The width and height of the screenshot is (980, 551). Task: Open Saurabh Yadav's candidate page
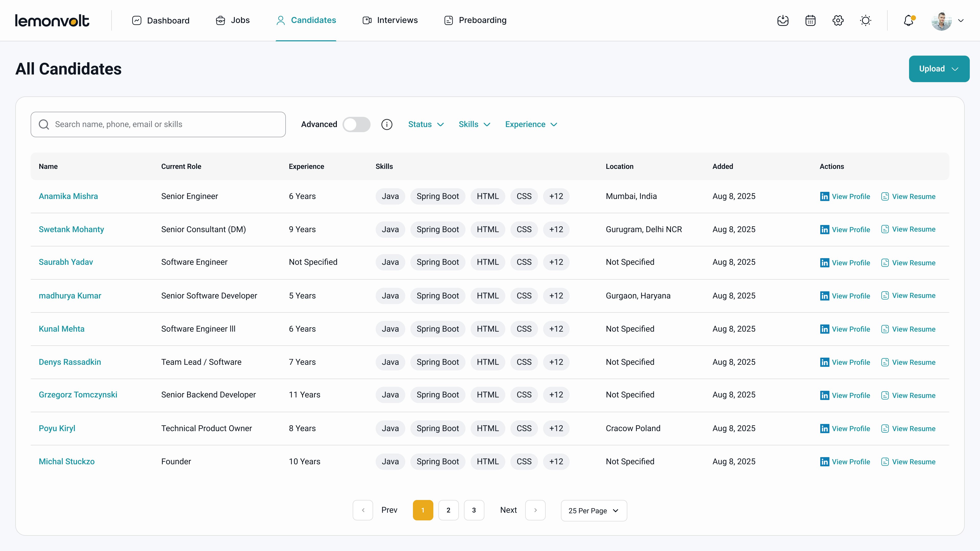pyautogui.click(x=66, y=262)
